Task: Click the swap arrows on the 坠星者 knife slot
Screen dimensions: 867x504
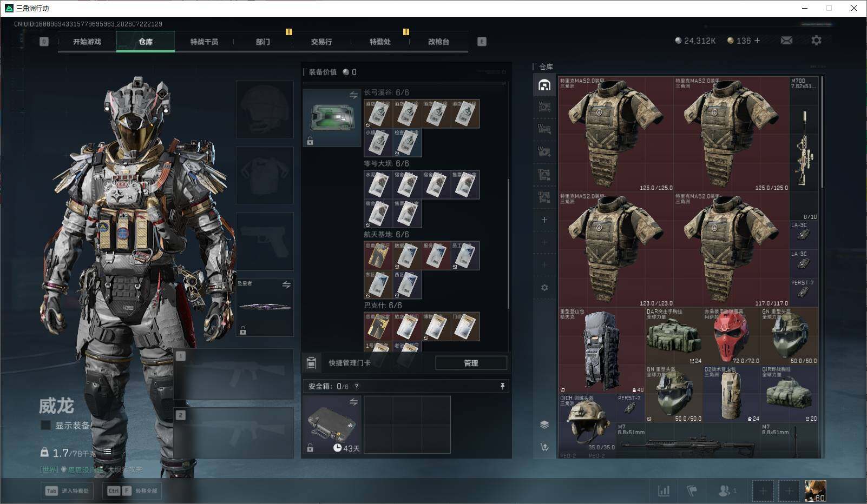Action: [286, 284]
